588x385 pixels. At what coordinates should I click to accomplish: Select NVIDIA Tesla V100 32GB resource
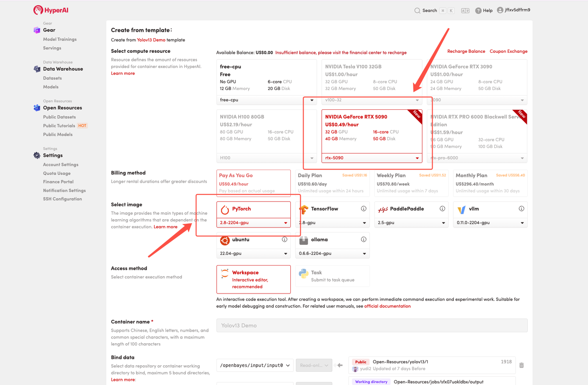click(372, 77)
